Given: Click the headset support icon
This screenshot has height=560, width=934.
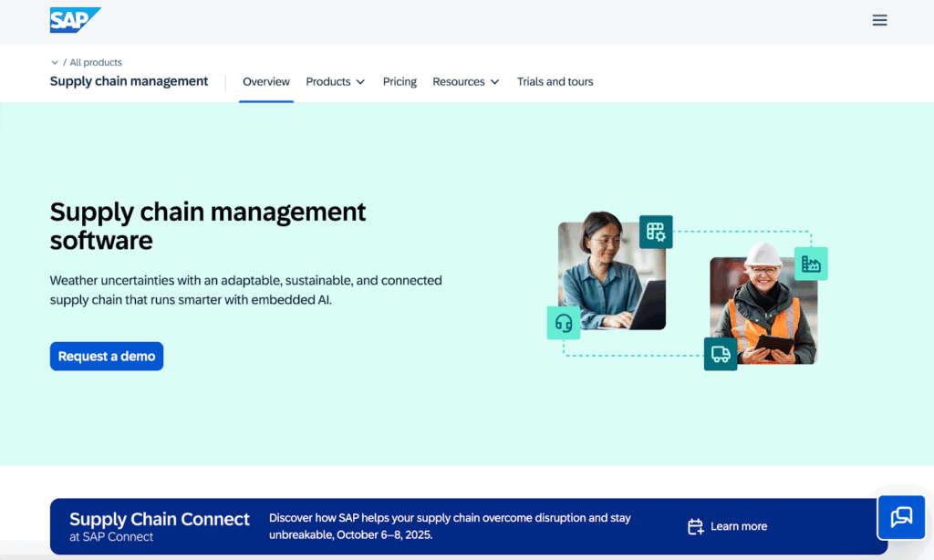Looking at the screenshot, I should [564, 323].
